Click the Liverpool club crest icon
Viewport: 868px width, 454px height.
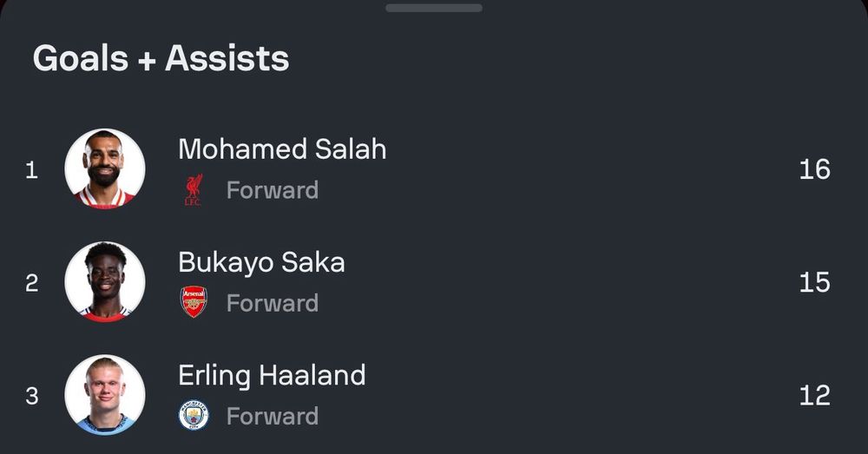(193, 190)
